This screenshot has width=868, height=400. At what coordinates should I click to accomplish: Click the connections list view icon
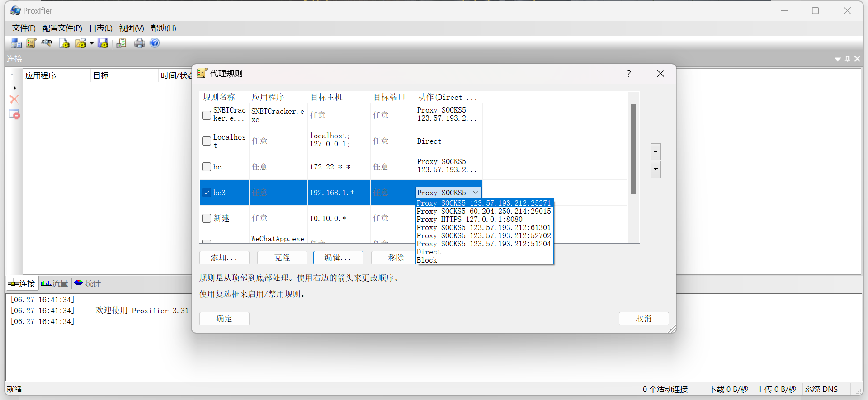(14, 77)
